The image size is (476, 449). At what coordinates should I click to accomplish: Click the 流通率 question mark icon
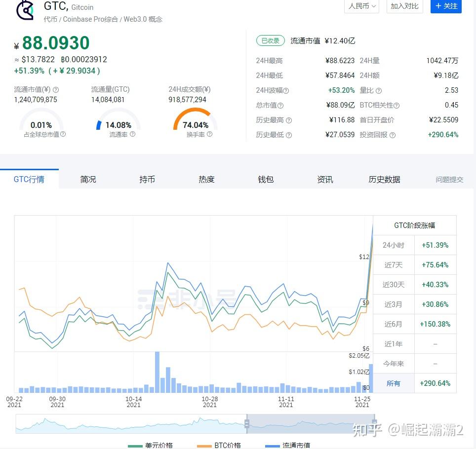click(x=133, y=134)
